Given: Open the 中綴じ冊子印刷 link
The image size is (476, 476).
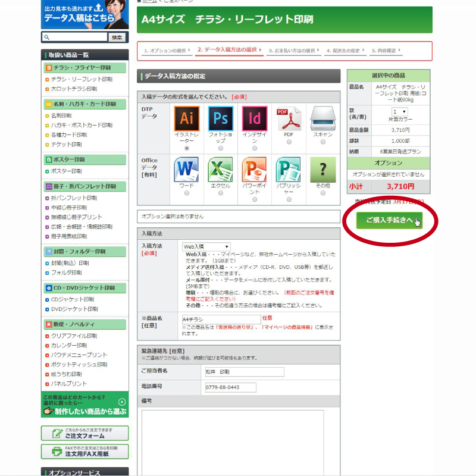Looking at the screenshot, I should coord(69,207).
